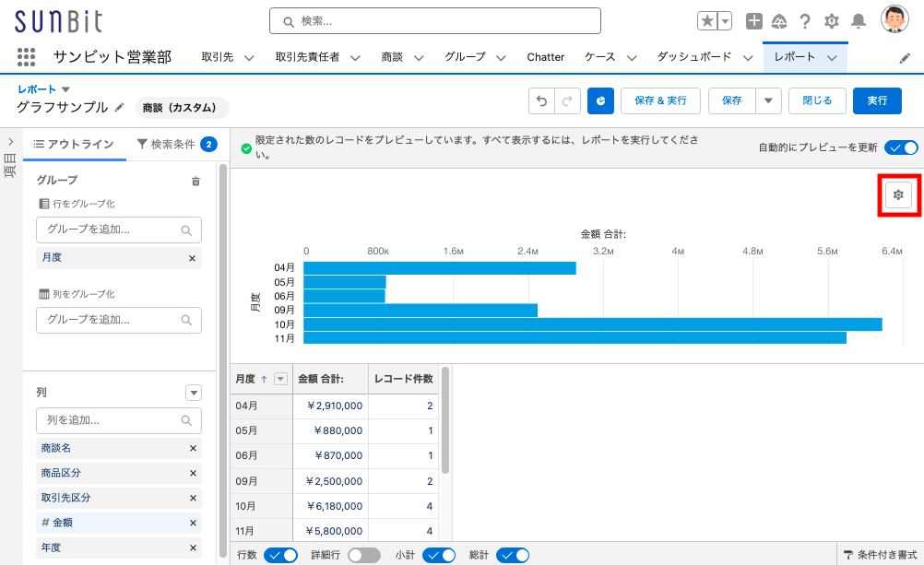The image size is (924, 565).
Task: Toggle the 総計 switch
Action: [513, 555]
